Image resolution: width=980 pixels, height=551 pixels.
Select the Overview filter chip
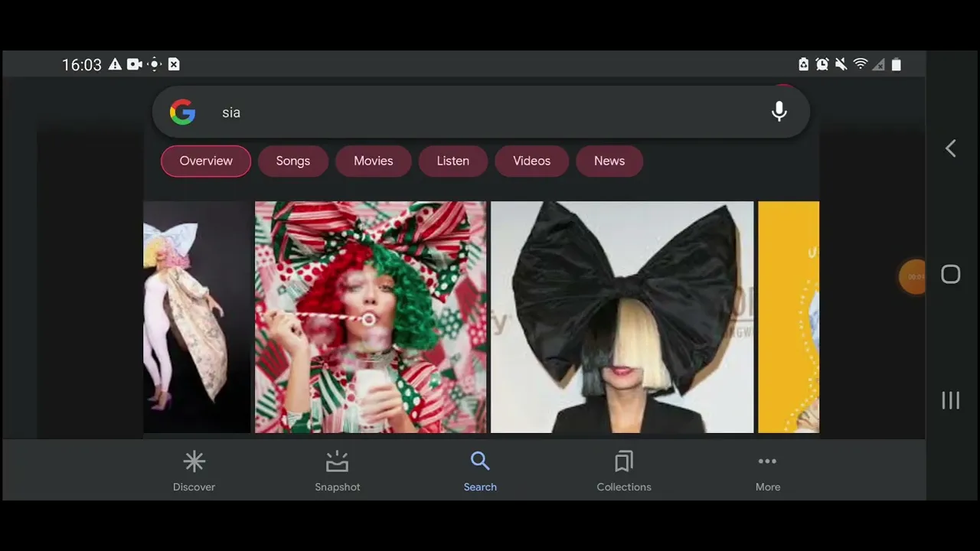[206, 161]
